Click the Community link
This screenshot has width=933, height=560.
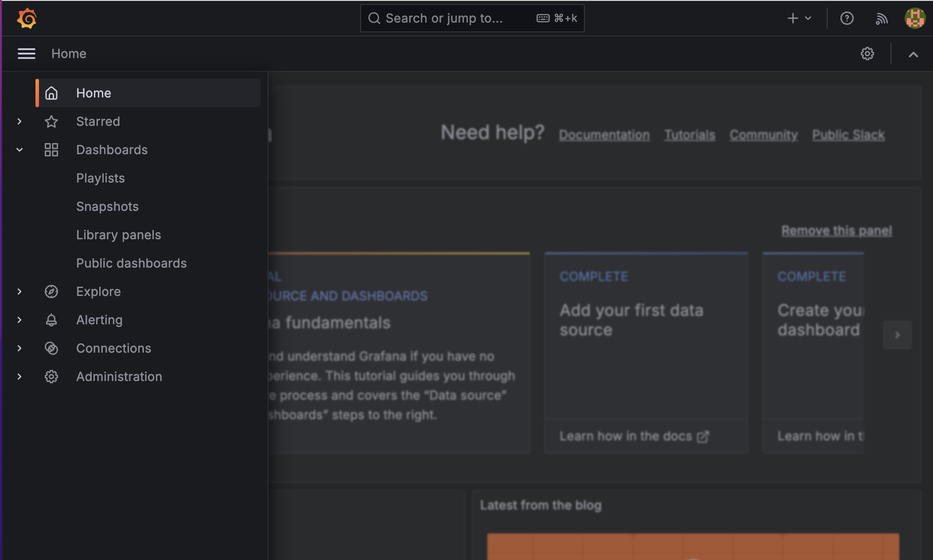764,135
